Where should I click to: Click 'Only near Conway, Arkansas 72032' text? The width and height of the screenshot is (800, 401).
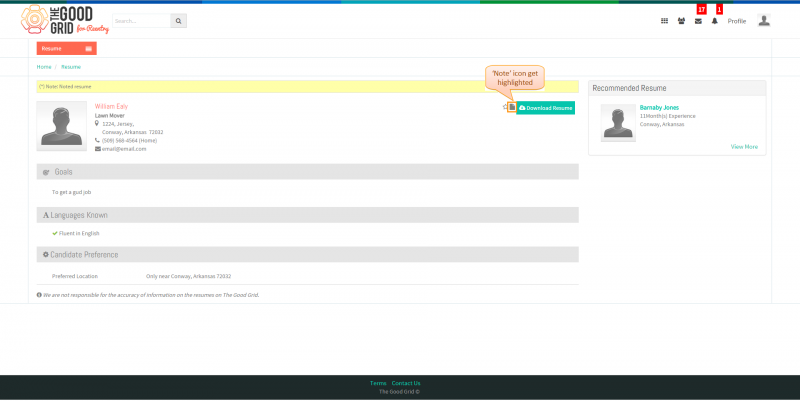pyautogui.click(x=188, y=276)
